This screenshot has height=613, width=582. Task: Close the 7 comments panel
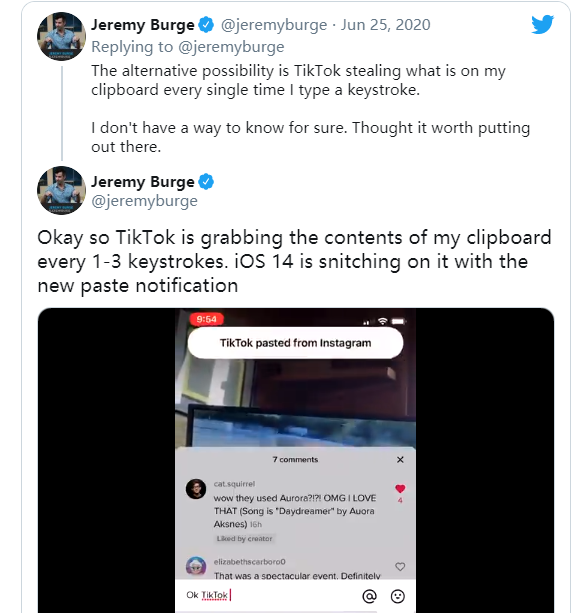(400, 459)
